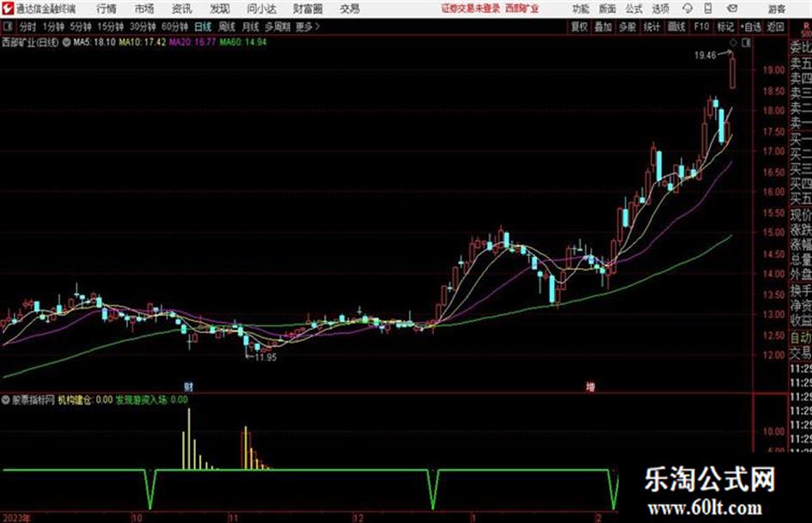This screenshot has width=812, height=523.
Task: Click the 19.00 price axis label
Action: click(773, 70)
